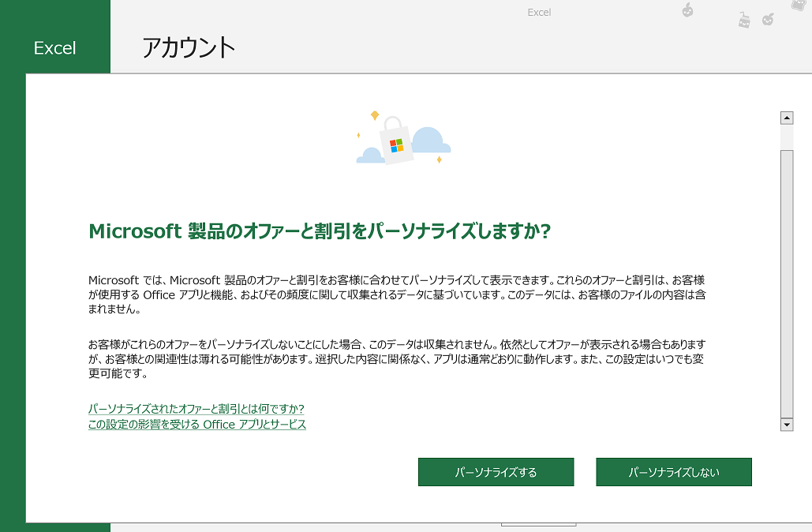Click the Microsoft shopping bag illustration
Viewport: 812px width, 532px height.
[x=403, y=138]
